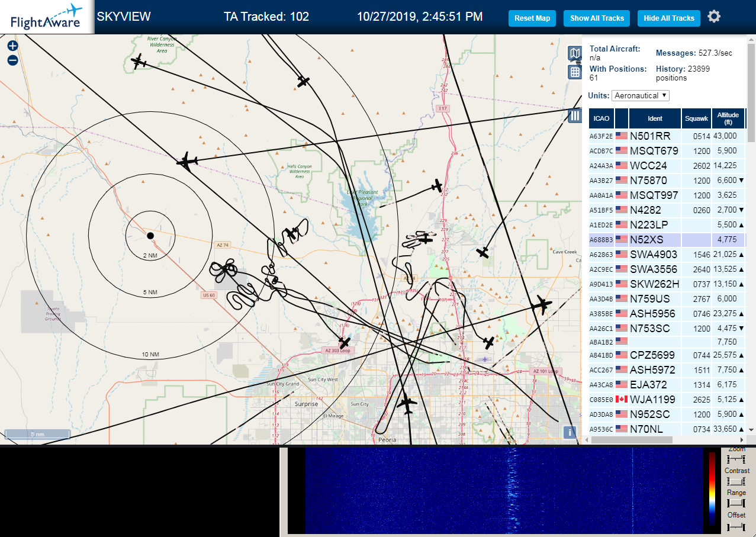This screenshot has width=756, height=537.
Task: Open the Units Aeronautical dropdown
Action: tap(641, 95)
